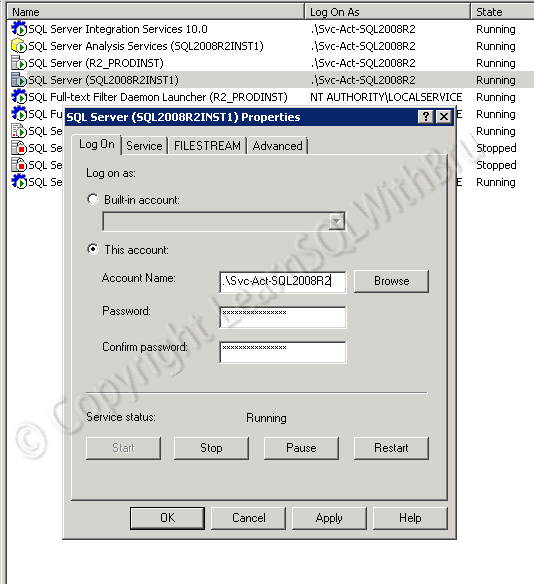Click the Password input field
Viewport: 534px width, 584px height.
pyautogui.click(x=283, y=317)
